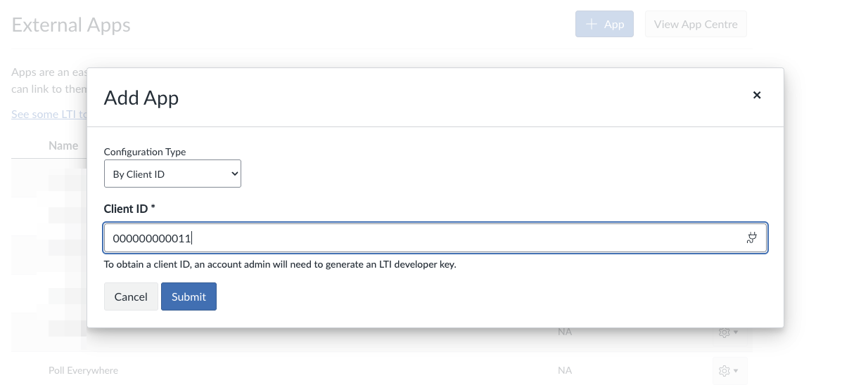Open the gear icon in the row above Poll Everywhere
The height and width of the screenshot is (385, 868).
click(724, 332)
